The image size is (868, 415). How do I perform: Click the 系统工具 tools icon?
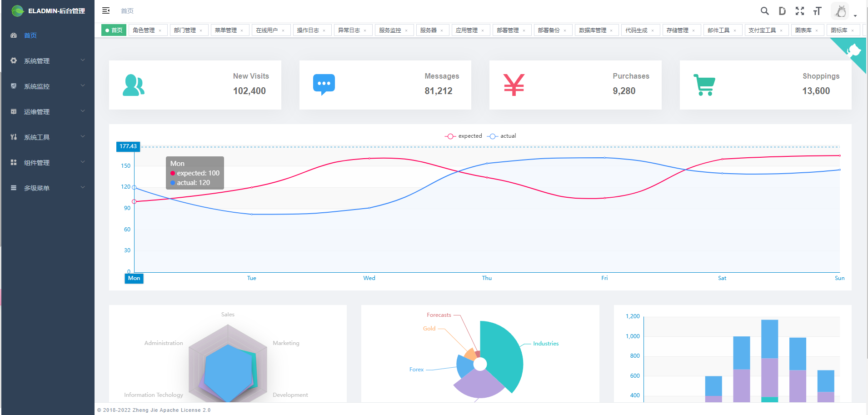coord(14,137)
